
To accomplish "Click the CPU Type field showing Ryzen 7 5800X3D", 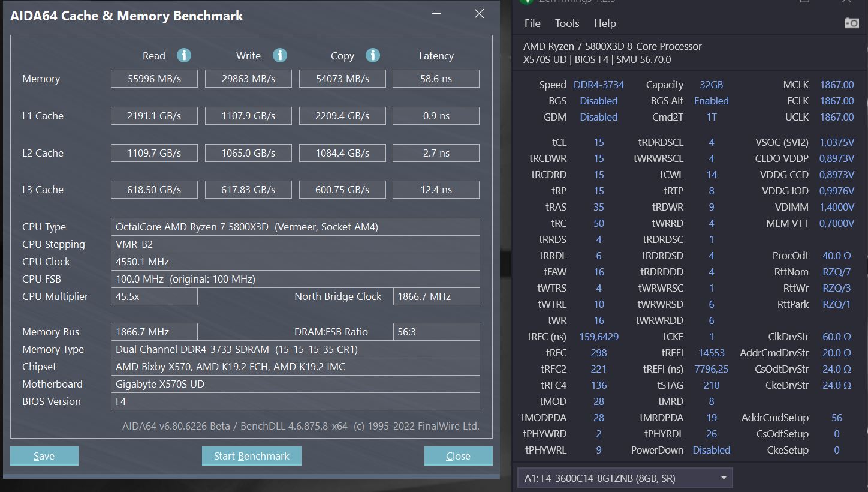I will coord(296,227).
